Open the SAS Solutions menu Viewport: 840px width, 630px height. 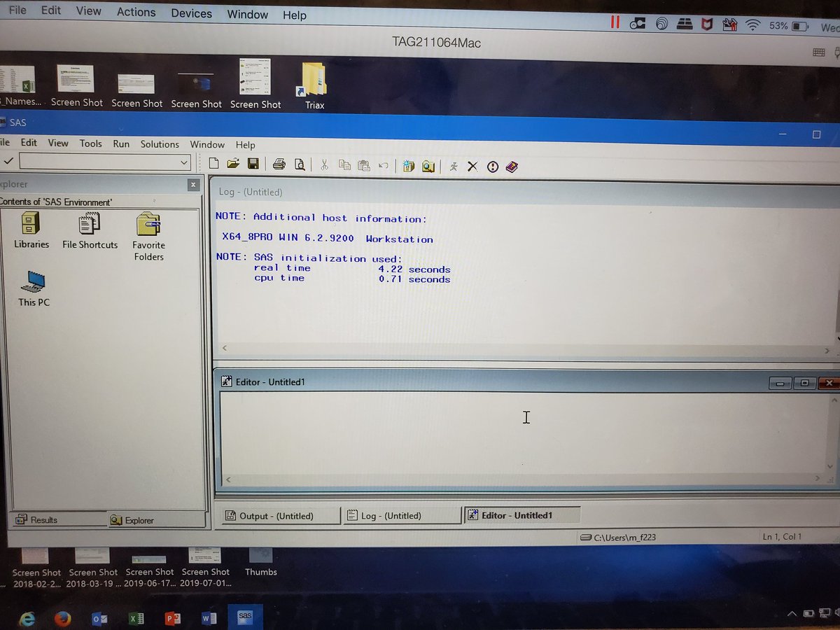(x=160, y=144)
